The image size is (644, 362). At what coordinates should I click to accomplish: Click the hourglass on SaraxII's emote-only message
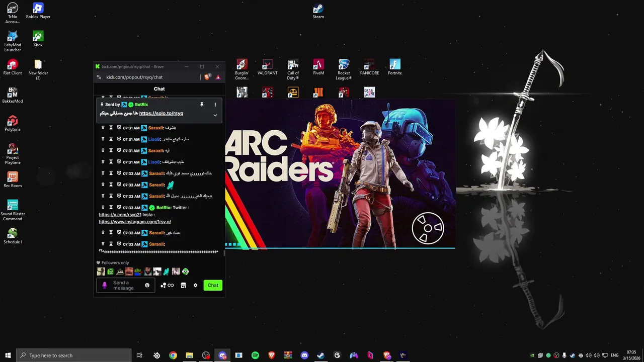tap(111, 185)
